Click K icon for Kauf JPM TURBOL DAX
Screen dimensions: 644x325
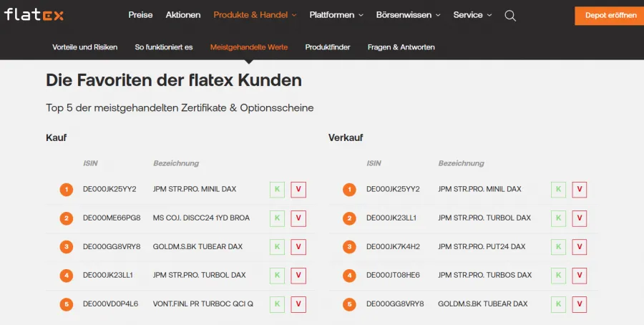pos(277,276)
